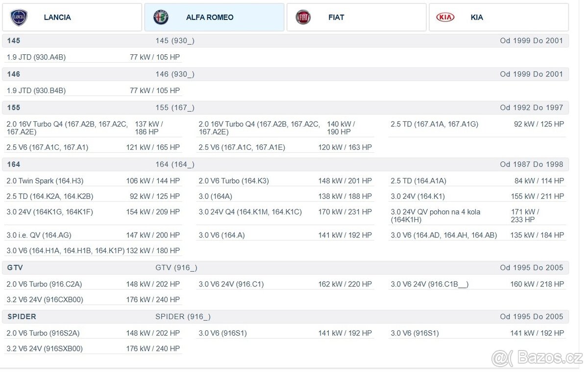
Task: Click the 170 kW / 231 HP value
Action: [345, 212]
